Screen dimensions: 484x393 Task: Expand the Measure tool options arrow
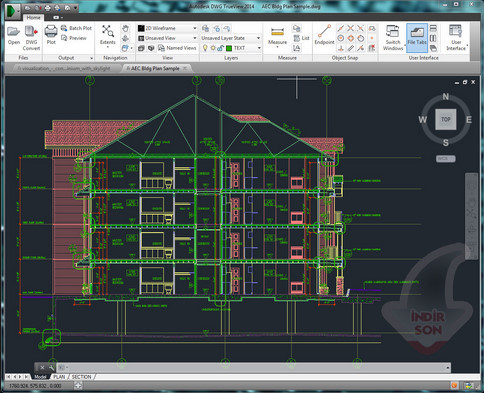[277, 47]
